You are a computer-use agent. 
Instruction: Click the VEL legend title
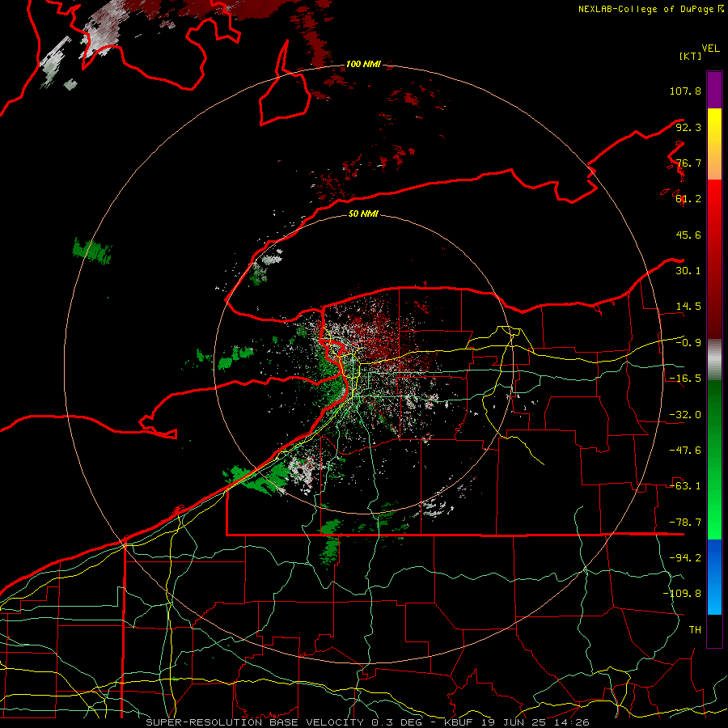tap(710, 49)
